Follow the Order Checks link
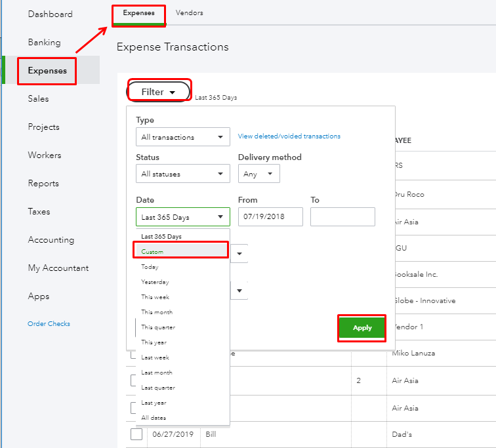The image size is (496, 448). coord(49,323)
